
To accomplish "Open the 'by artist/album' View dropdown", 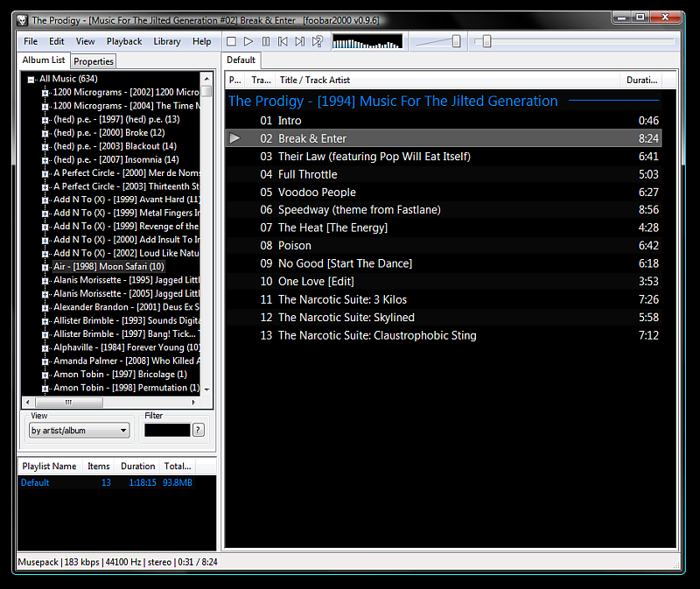I will [79, 430].
